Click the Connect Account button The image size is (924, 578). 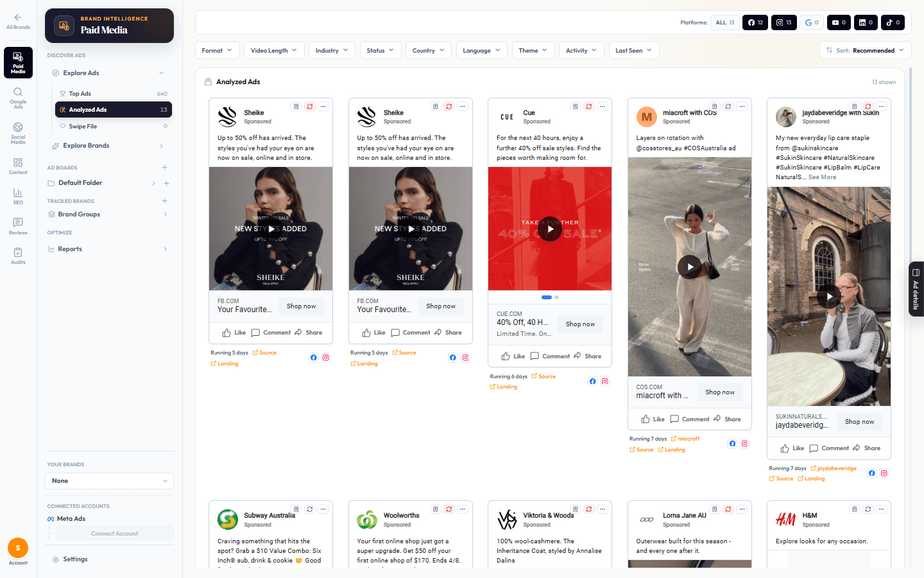point(115,534)
